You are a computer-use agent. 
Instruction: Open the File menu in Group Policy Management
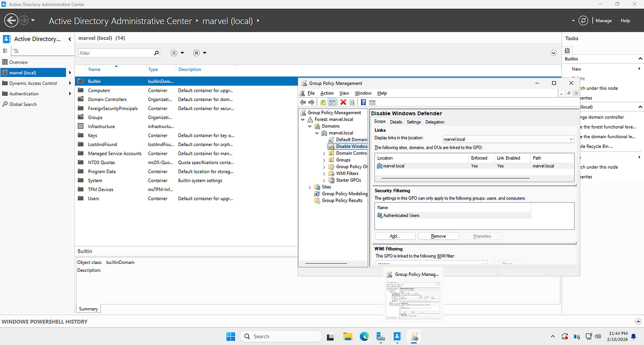pyautogui.click(x=311, y=93)
